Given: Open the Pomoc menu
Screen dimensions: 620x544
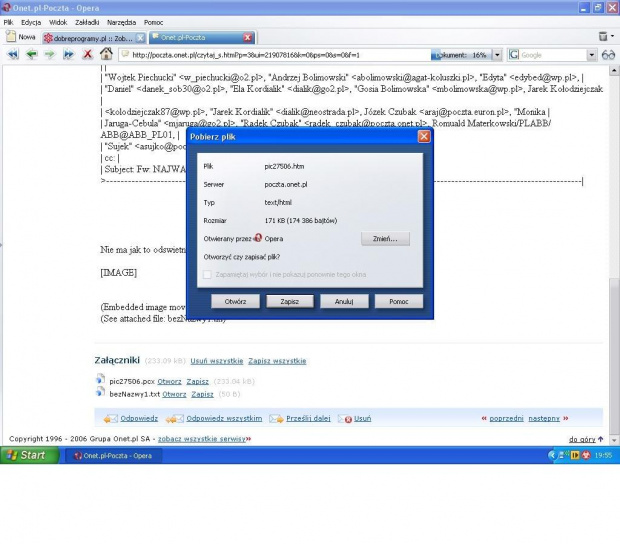Looking at the screenshot, I should [153, 23].
